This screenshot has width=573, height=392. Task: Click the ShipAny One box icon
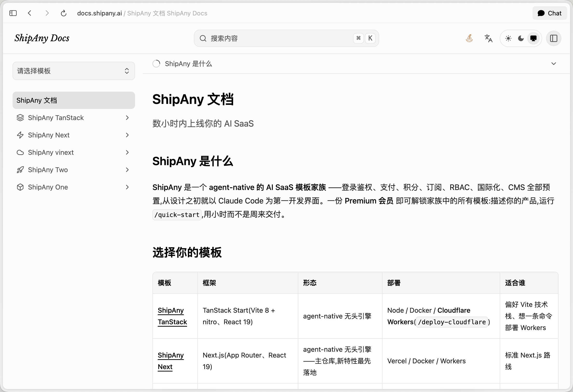click(x=20, y=187)
